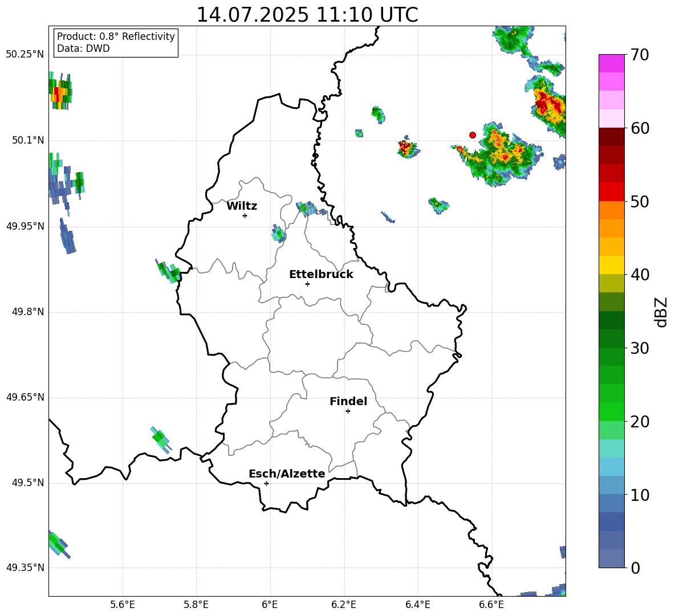The width and height of the screenshot is (675, 616).
Task: Click the cross marker below Esch/Alzette
Action: click(x=266, y=483)
